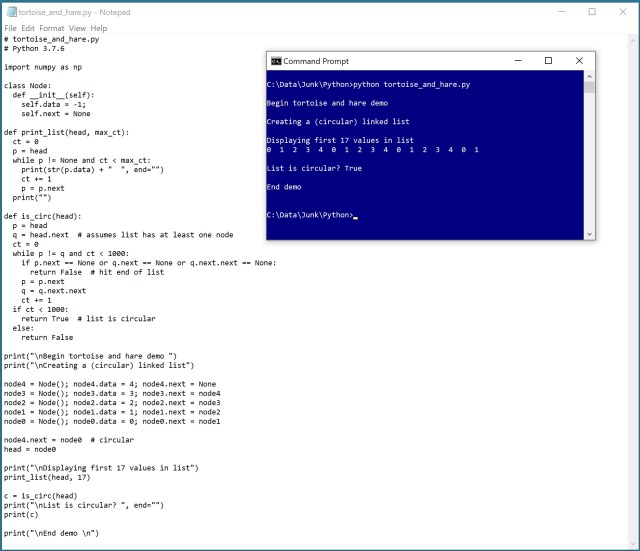This screenshot has height=551, width=640.
Task: Open the File menu in Notepad
Action: [x=10, y=28]
